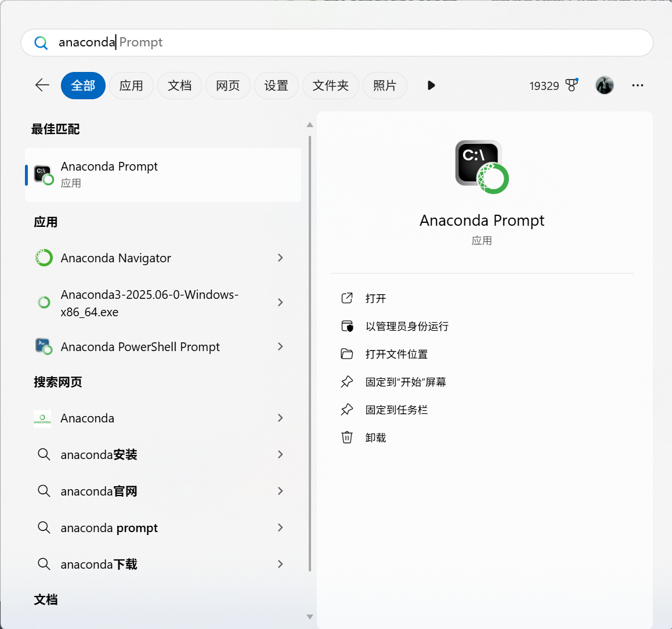The height and width of the screenshot is (629, 672).
Task: Expand the anaconda安装 suggestion chevron
Action: coord(280,454)
